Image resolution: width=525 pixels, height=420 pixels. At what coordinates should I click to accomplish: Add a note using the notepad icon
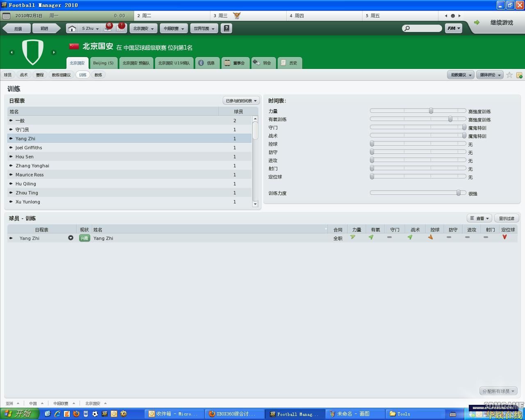(519, 75)
